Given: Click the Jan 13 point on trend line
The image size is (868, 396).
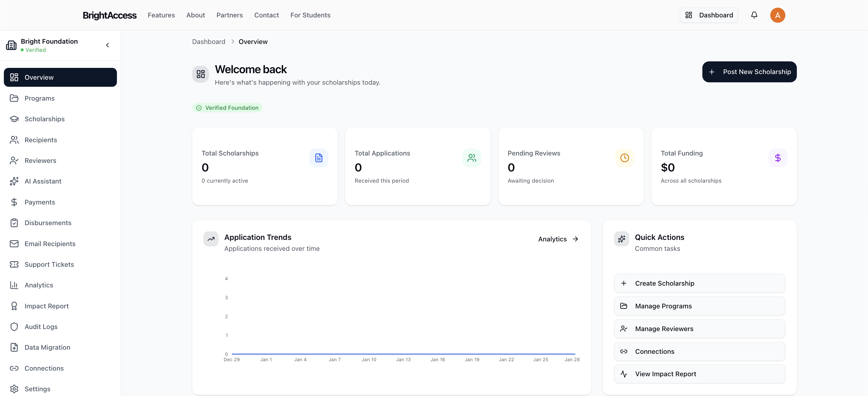Looking at the screenshot, I should tap(403, 354).
